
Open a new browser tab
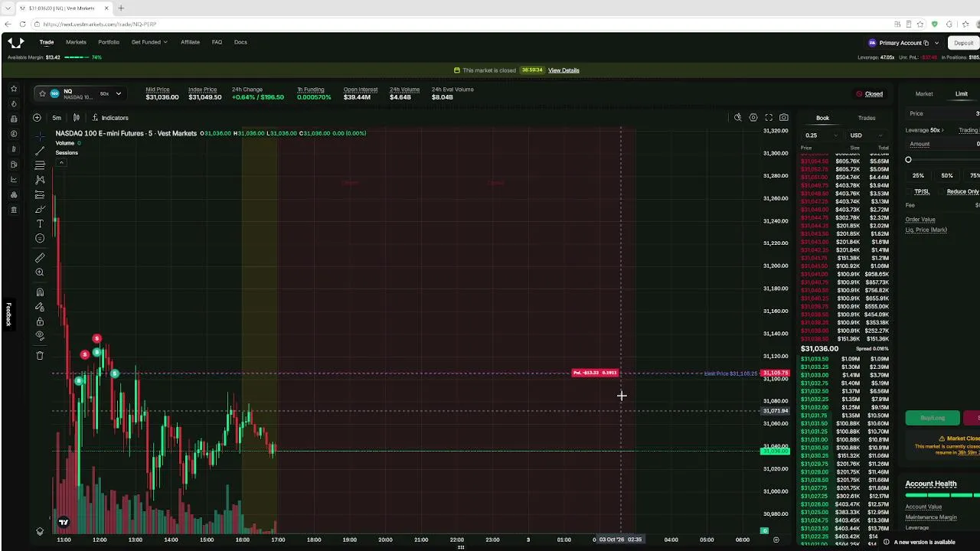coord(121,8)
